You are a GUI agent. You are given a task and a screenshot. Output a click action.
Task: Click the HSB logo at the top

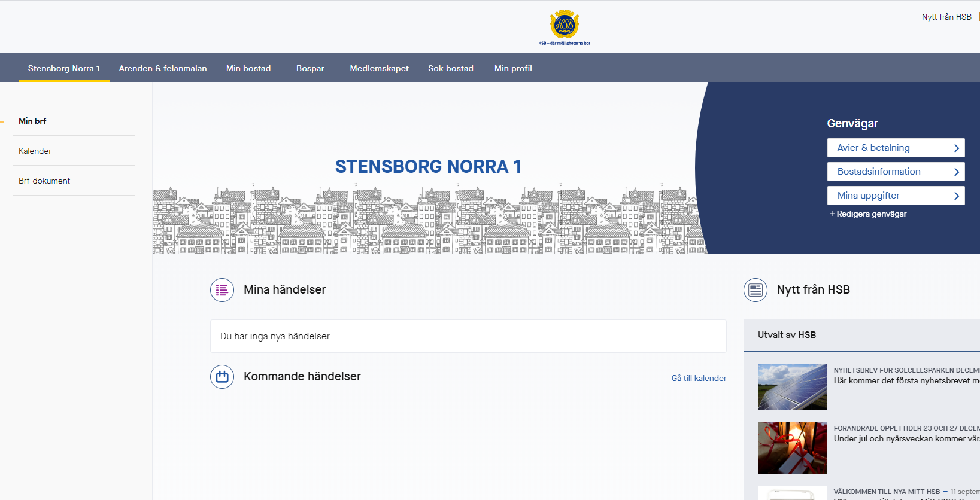[564, 27]
